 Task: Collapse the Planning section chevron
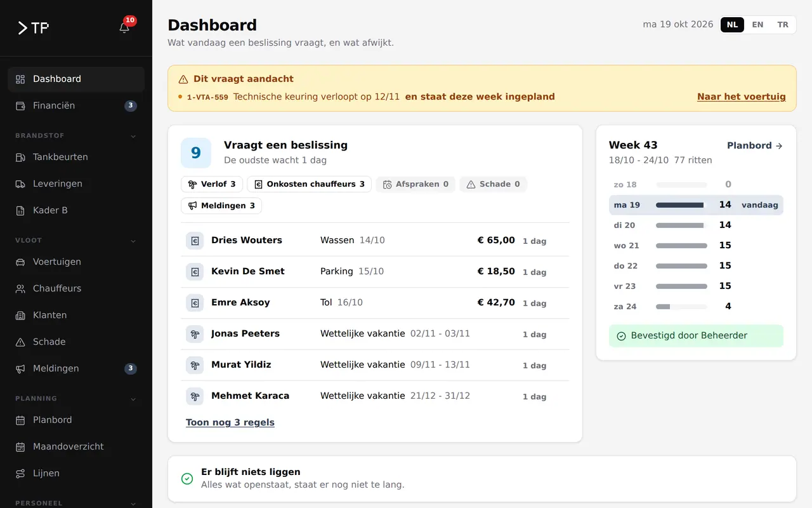point(133,399)
